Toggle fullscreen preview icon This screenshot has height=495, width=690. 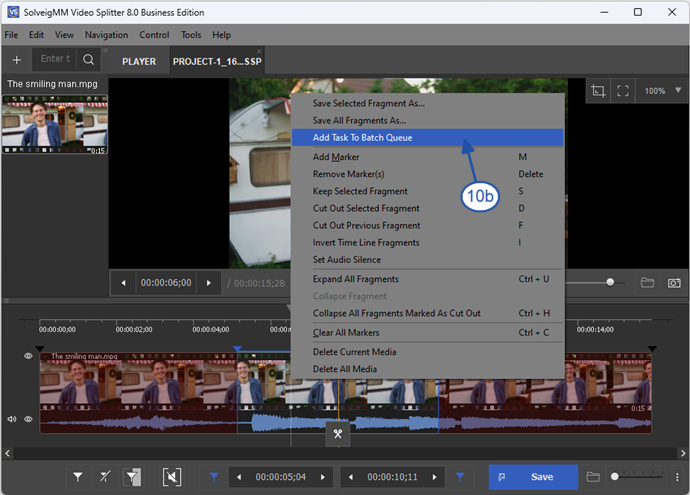[x=623, y=91]
